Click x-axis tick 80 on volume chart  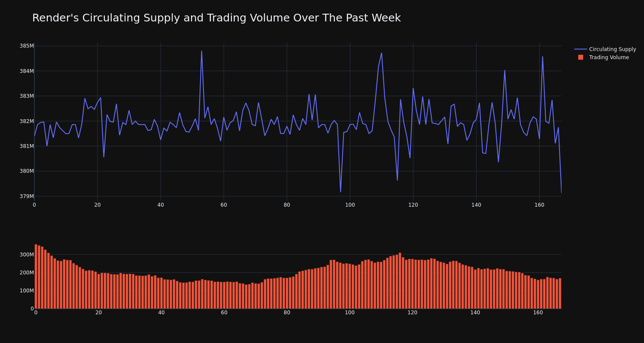click(287, 313)
